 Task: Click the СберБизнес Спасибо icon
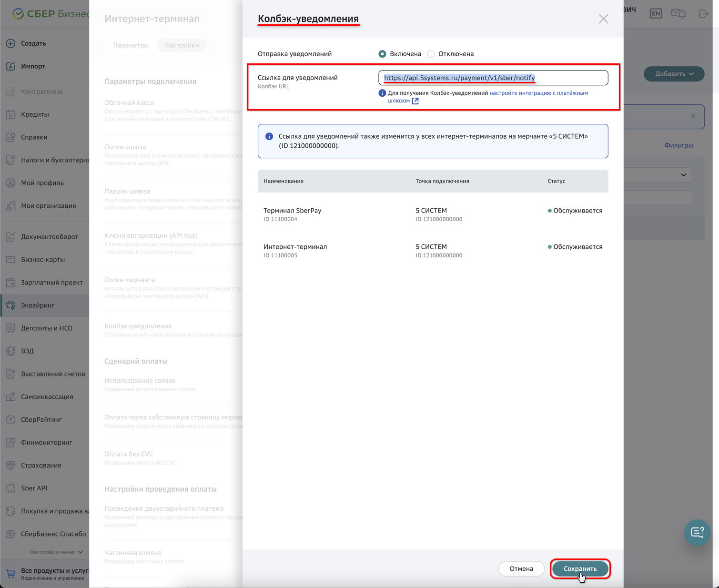tap(10, 534)
